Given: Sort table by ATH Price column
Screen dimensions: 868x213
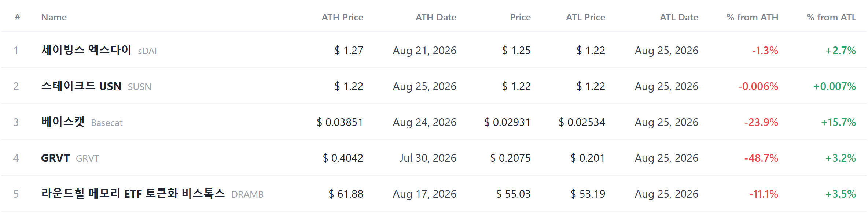Looking at the screenshot, I should (x=342, y=17).
